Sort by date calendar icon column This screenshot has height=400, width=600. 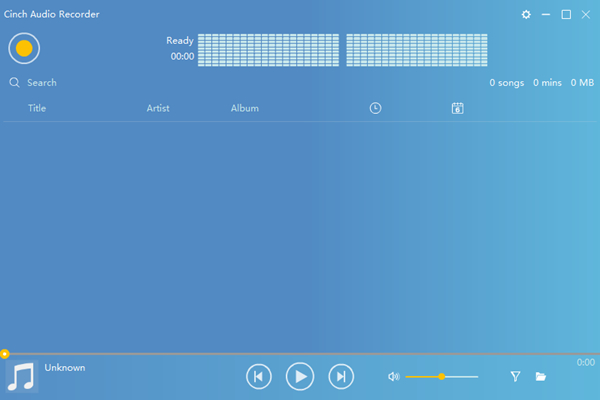click(457, 108)
